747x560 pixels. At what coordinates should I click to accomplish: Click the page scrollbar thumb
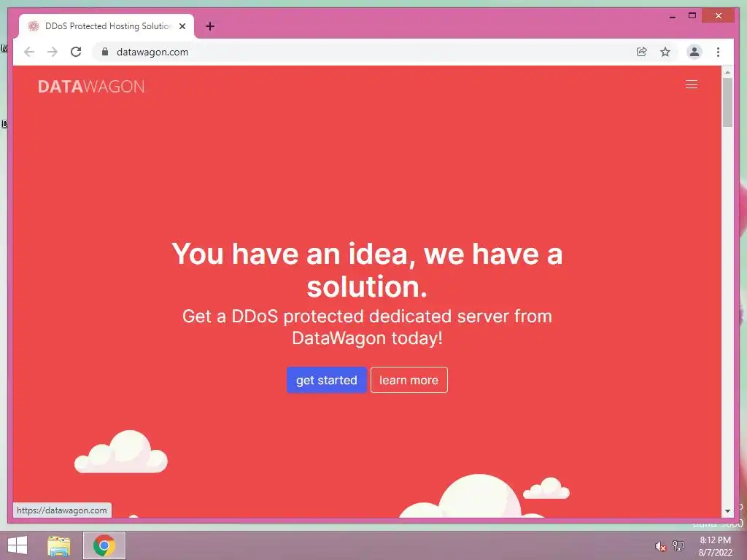coord(727,102)
